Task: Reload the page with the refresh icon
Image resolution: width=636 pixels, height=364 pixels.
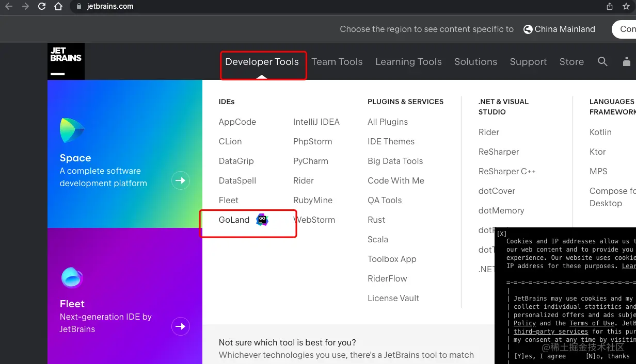Action: (42, 6)
